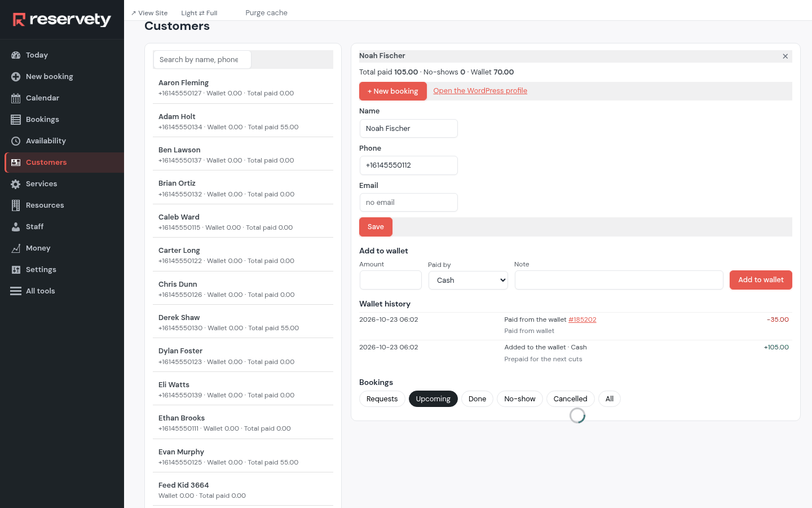Open wallet payment link #185202
The width and height of the screenshot is (812, 508).
pyautogui.click(x=582, y=319)
